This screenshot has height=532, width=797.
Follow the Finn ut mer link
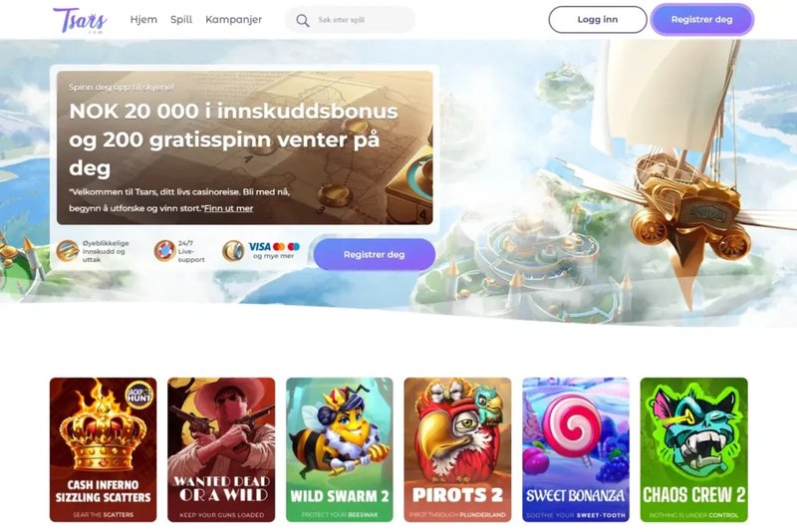click(229, 208)
